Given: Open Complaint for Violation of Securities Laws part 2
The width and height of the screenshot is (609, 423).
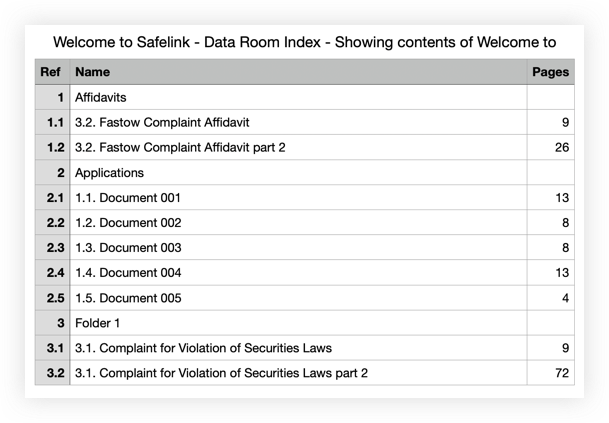Looking at the screenshot, I should [221, 373].
